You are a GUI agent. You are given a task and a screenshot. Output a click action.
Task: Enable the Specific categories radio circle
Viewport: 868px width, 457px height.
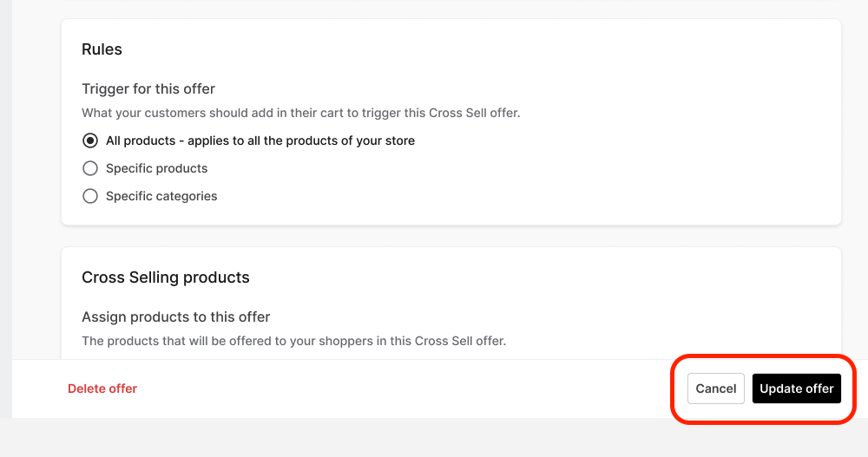pos(90,196)
